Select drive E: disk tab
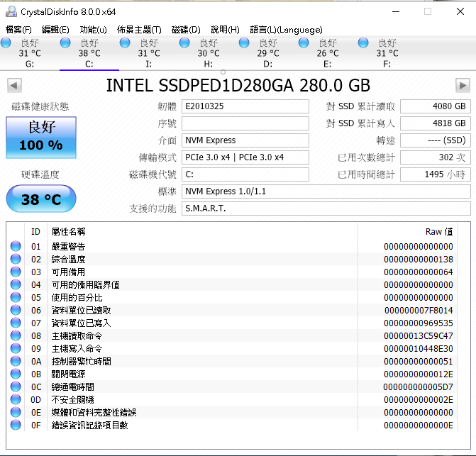The height and width of the screenshot is (456, 476). [x=327, y=53]
